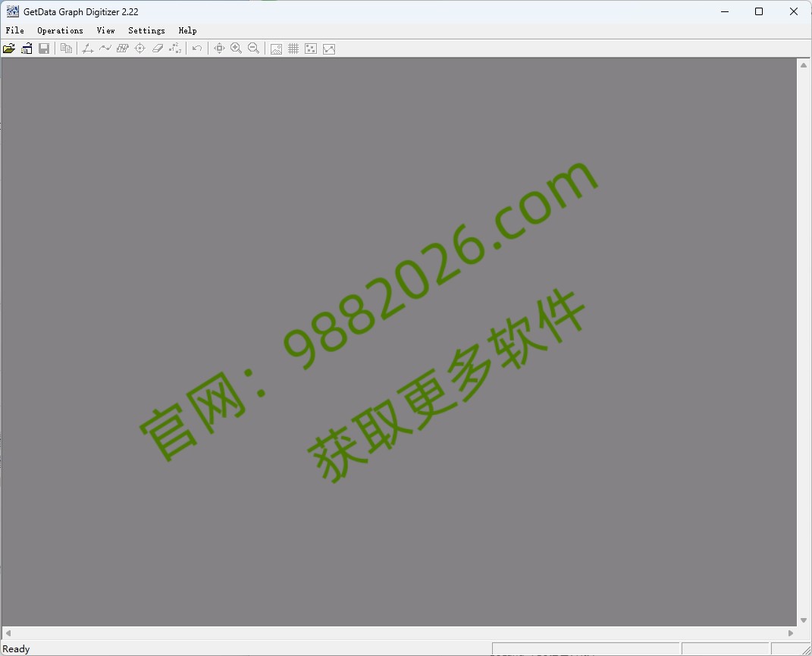The image size is (812, 656).
Task: Click the Undo arrow icon
Action: click(197, 49)
